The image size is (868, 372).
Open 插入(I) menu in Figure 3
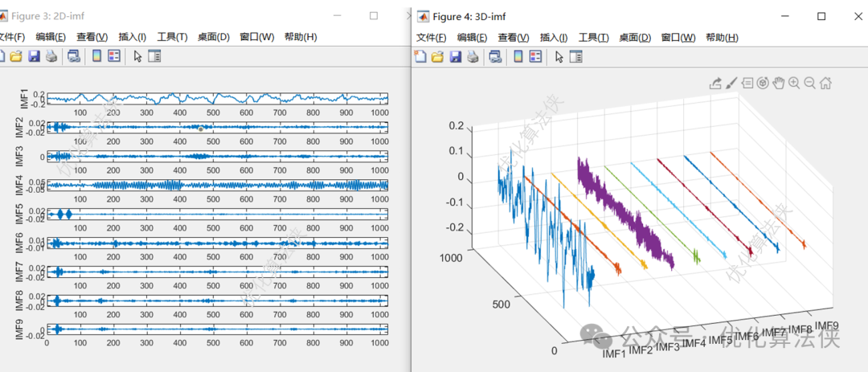[x=133, y=37]
